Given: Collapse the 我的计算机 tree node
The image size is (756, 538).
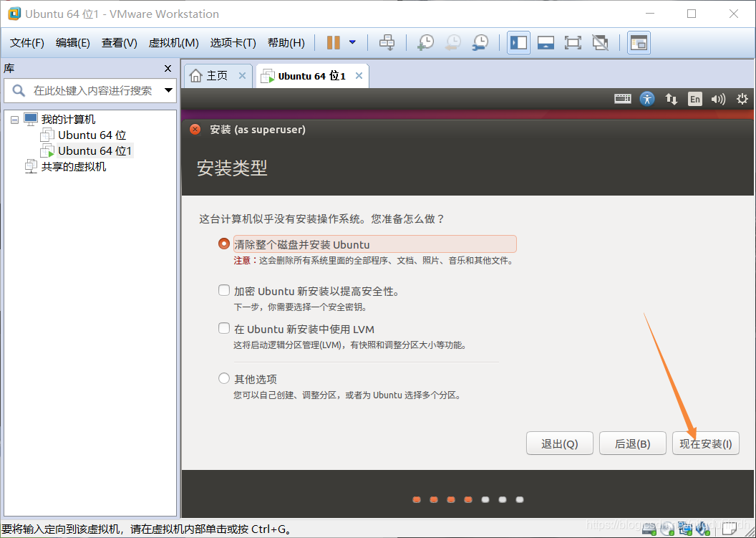Looking at the screenshot, I should 14,120.
